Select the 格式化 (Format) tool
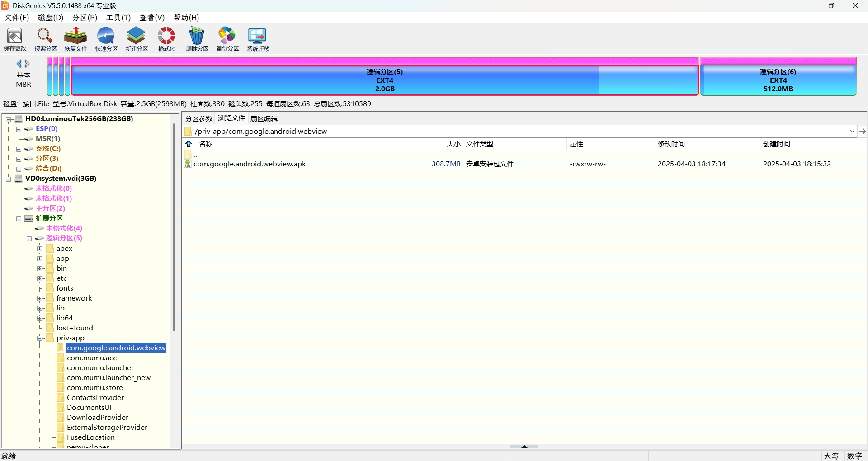Viewport: 868px width, 461px height. click(x=166, y=39)
